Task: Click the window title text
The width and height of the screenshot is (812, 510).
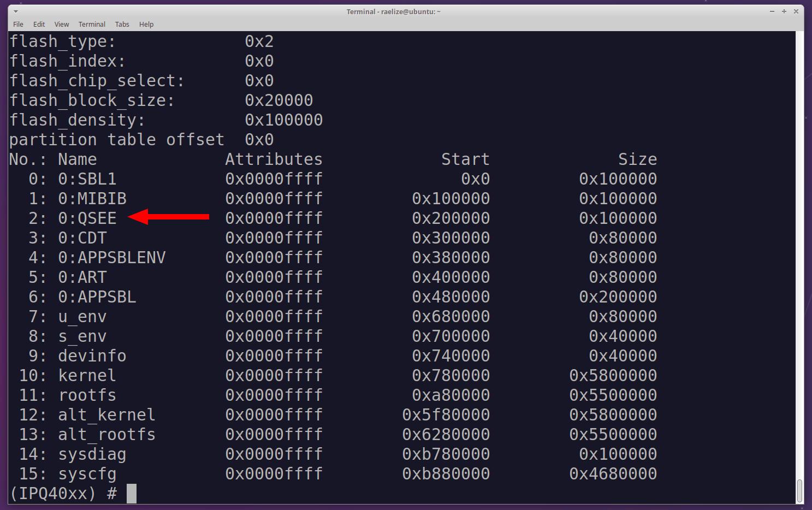Action: tap(393, 11)
